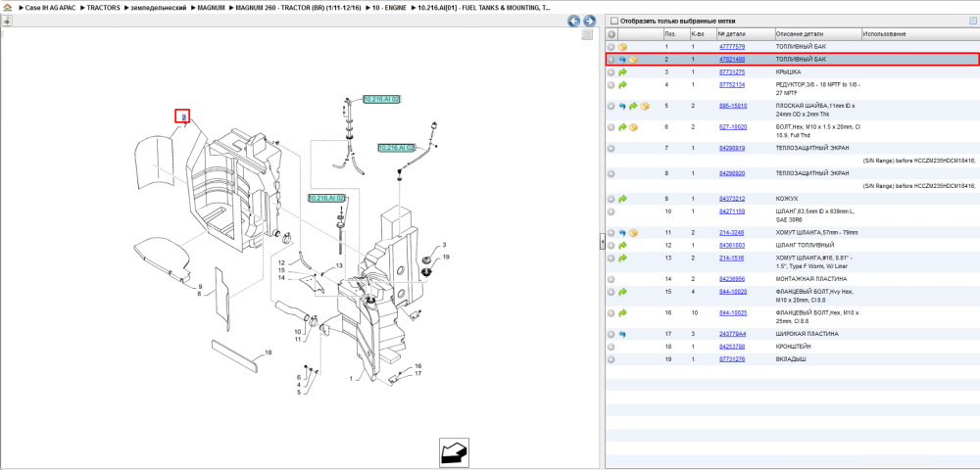Click add icon for part 84290919
This screenshot has width=980, height=470.
click(x=612, y=149)
